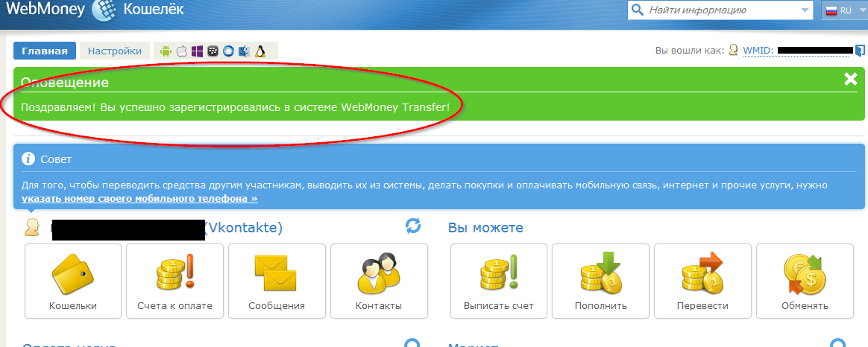Switch to the Настройки tab
The height and width of the screenshot is (347, 868).
point(115,51)
